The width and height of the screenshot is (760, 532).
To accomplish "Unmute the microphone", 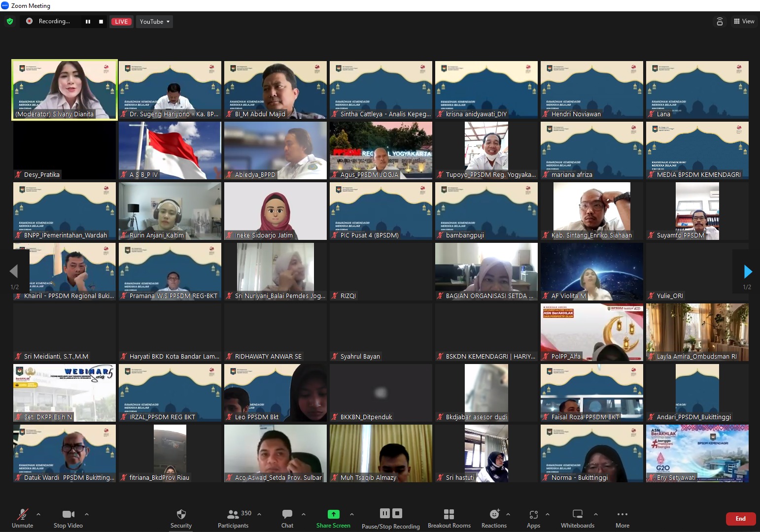I will pos(23,518).
